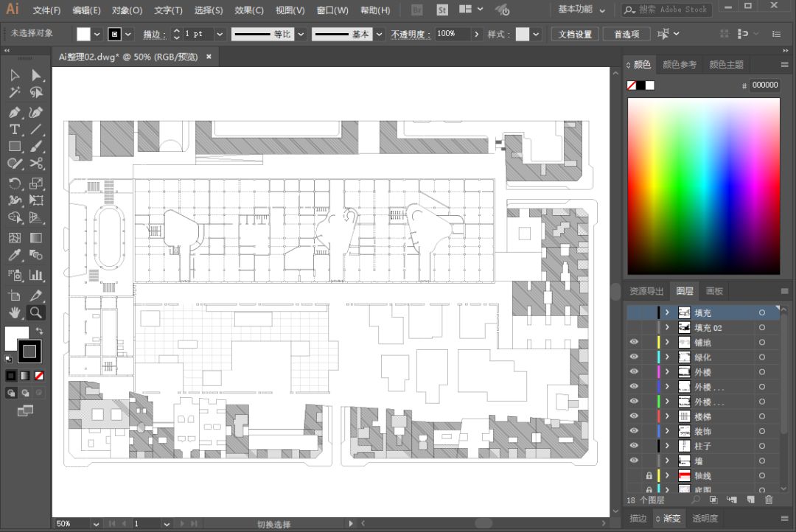Image resolution: width=796 pixels, height=532 pixels.
Task: Switch to the 画板 tab
Action: 713,291
